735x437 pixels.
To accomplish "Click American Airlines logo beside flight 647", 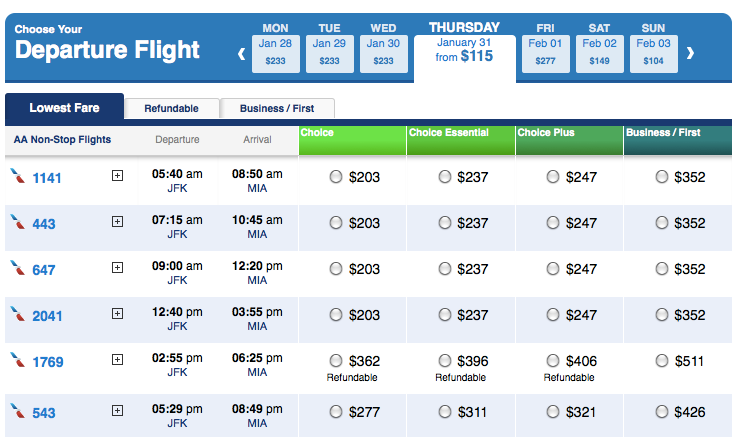I will [x=16, y=268].
